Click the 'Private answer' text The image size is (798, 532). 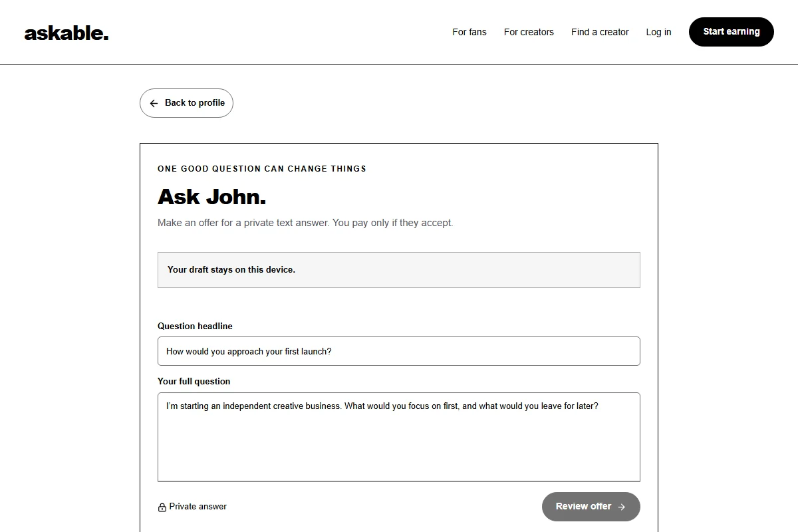198,507
